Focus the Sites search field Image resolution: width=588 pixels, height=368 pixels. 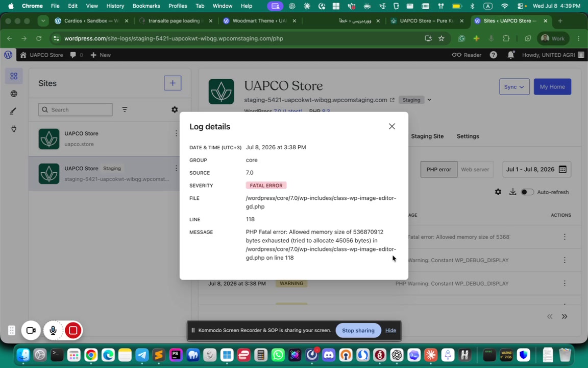[76, 110]
